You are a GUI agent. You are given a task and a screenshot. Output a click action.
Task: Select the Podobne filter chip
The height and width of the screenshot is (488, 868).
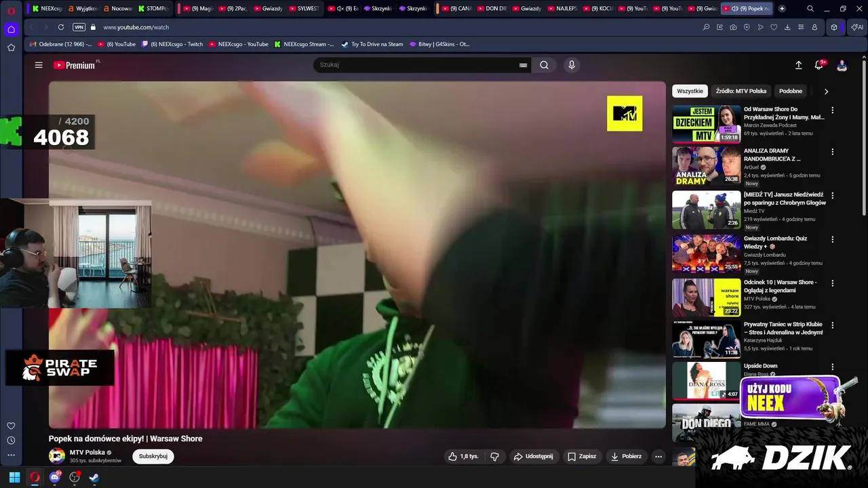click(x=791, y=91)
